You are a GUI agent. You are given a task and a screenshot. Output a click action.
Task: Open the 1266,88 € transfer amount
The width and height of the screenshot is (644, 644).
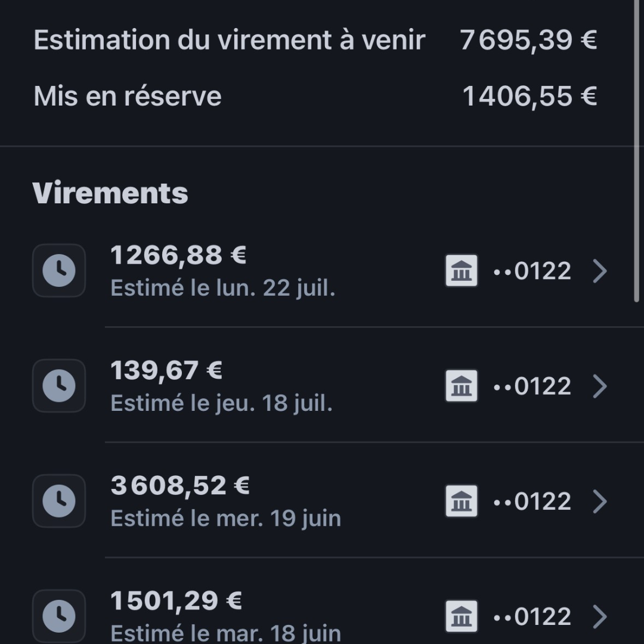pos(178,255)
